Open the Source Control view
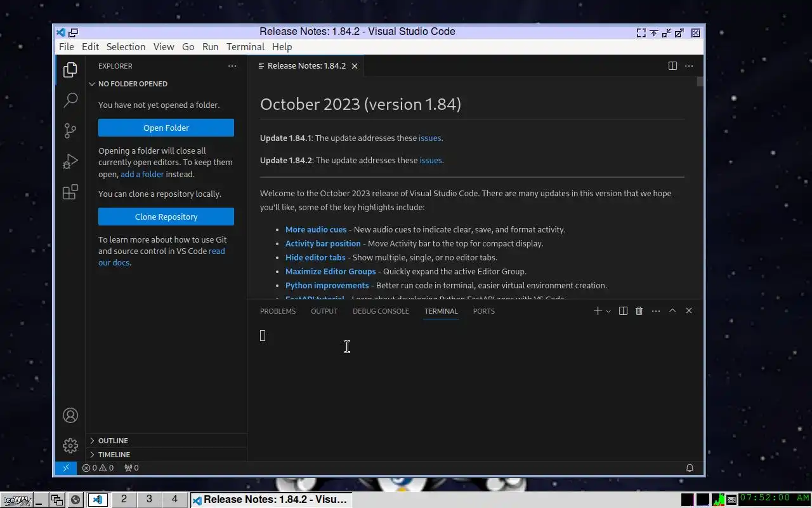812x508 pixels. [70, 130]
